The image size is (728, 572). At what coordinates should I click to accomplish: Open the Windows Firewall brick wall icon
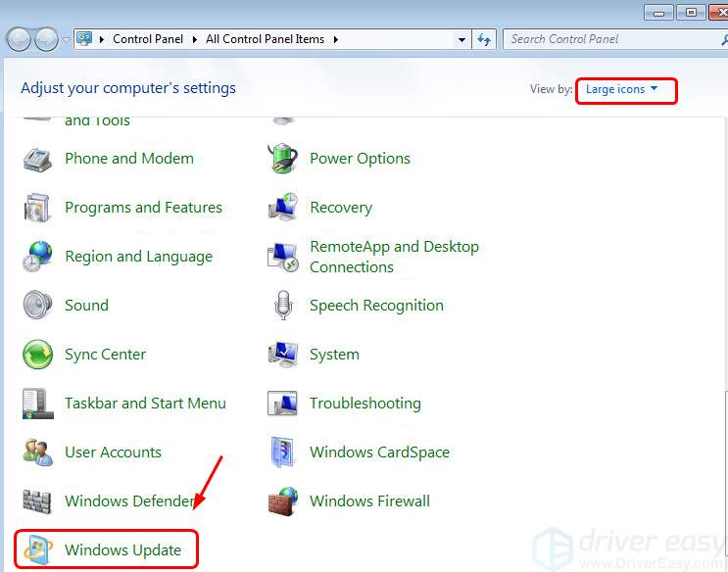pos(282,501)
